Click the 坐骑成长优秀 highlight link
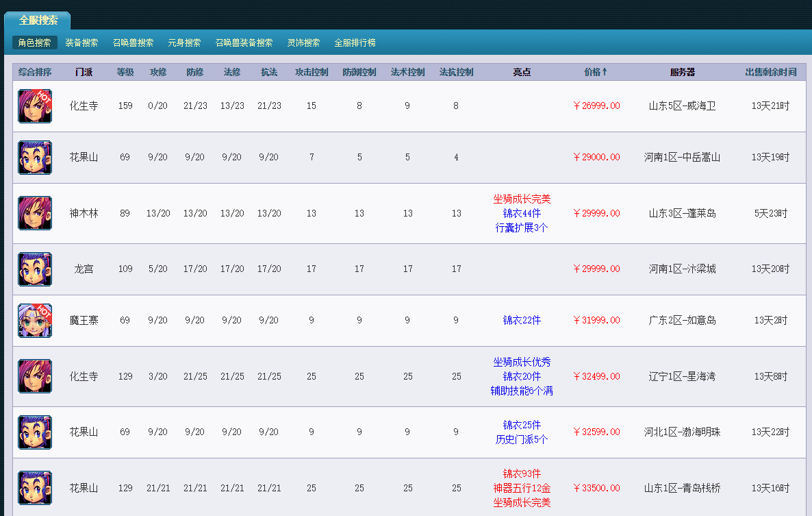 click(x=522, y=362)
